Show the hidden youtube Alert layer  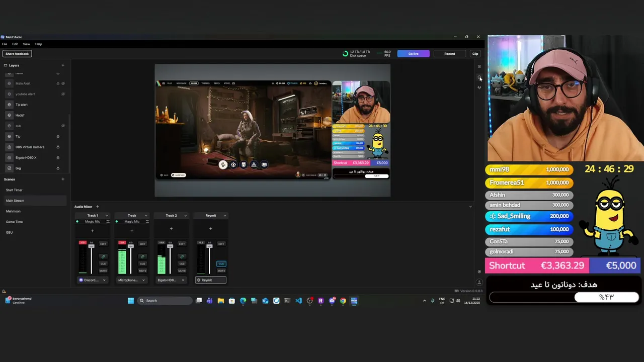tap(63, 94)
